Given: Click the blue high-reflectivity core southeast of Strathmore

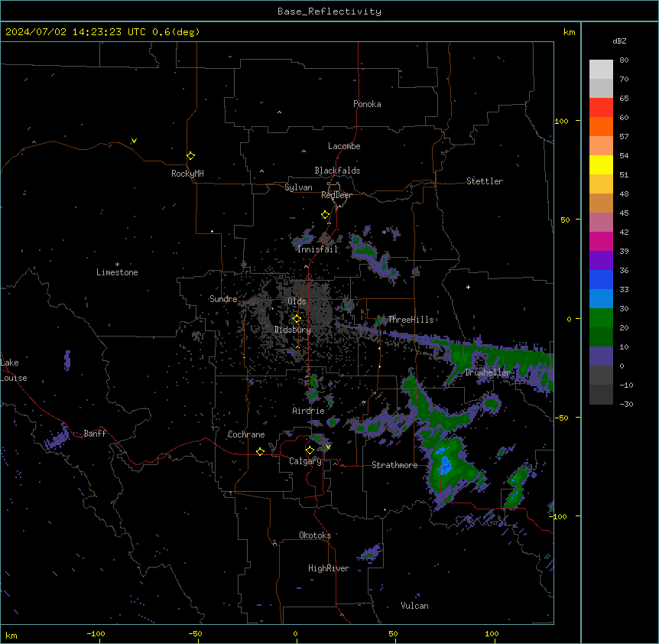Looking at the screenshot, I should (445, 464).
